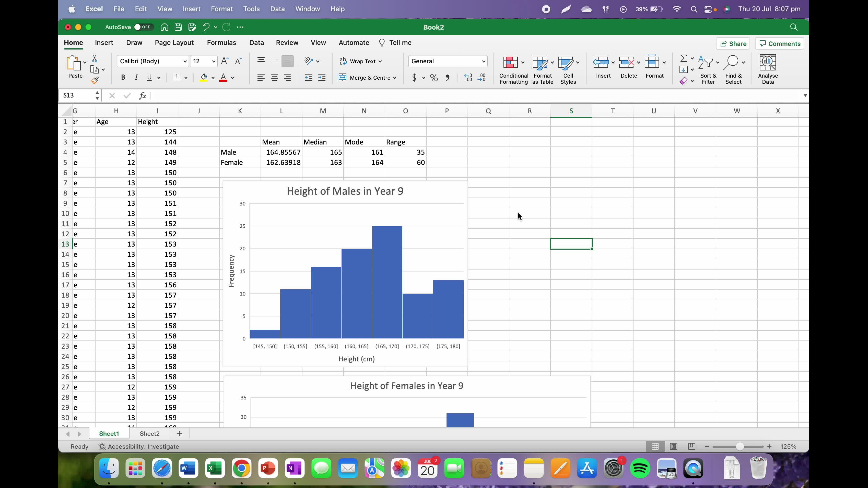This screenshot has width=868, height=488.
Task: Apply percent style formatting
Action: (x=434, y=77)
